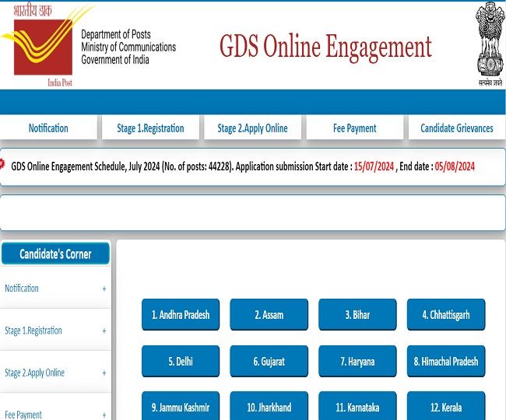Open the Notification tab in top navigation
This screenshot has width=506, height=420.
48,128
